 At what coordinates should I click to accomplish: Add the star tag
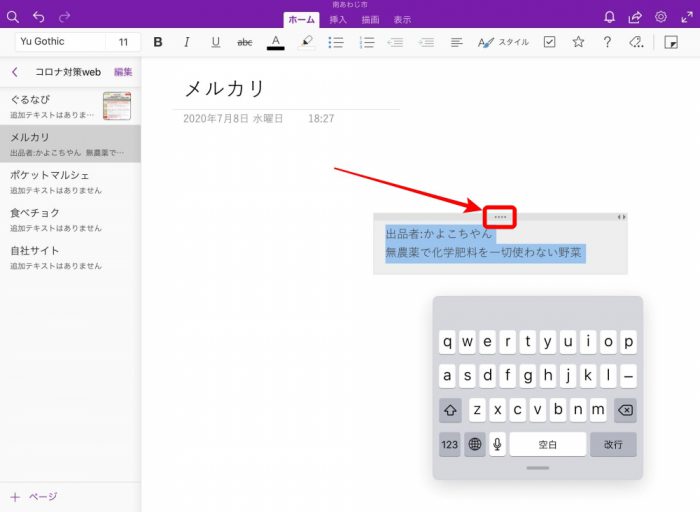coord(578,42)
